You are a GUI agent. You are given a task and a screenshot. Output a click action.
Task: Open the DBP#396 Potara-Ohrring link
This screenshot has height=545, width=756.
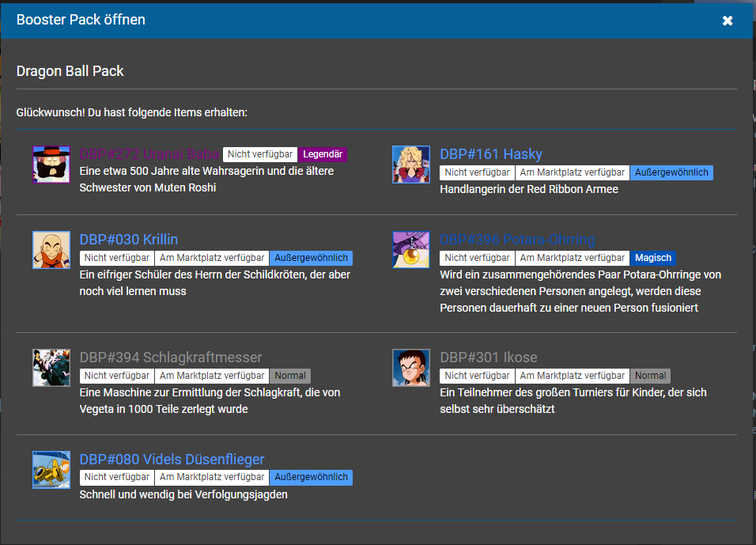(517, 239)
